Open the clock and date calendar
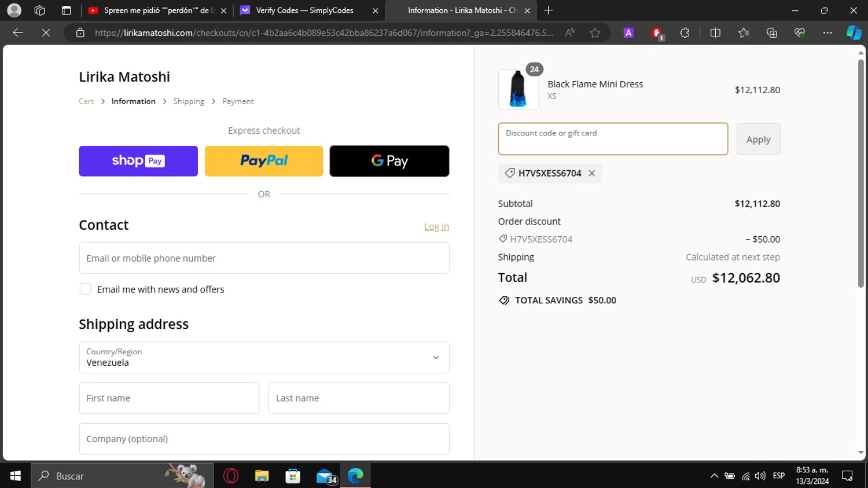Image resolution: width=868 pixels, height=488 pixels. (x=812, y=476)
